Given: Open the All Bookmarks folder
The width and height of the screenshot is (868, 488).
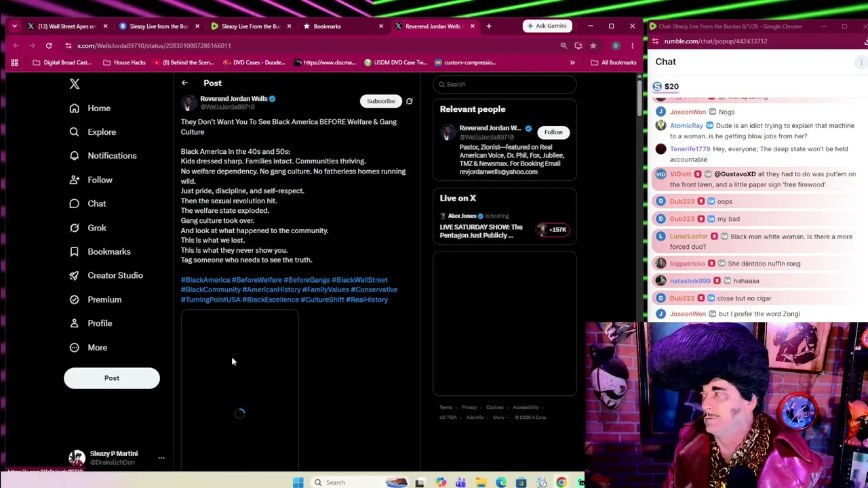Looking at the screenshot, I should point(613,62).
